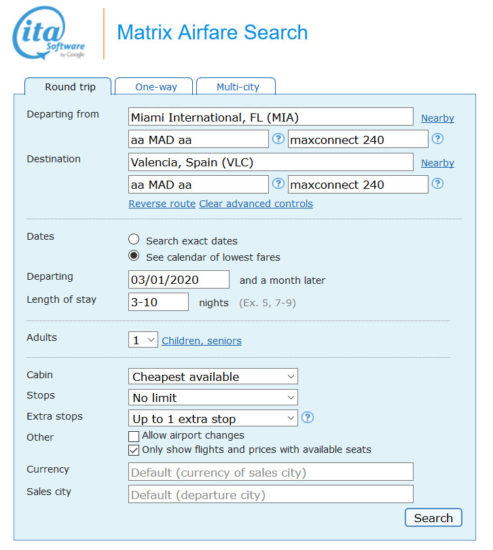The height and width of the screenshot is (550, 493).
Task: Open help icon beside destination maxconnect field
Action: click(x=438, y=183)
